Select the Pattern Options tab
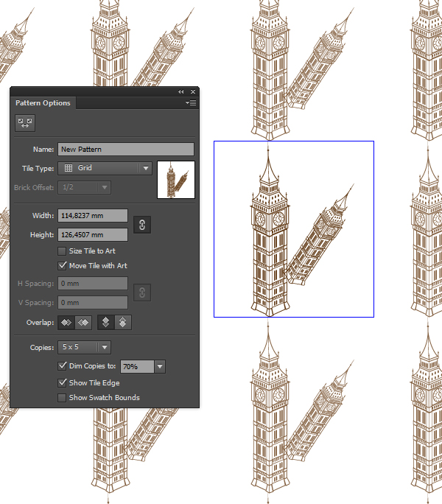442x504 pixels. 43,103
